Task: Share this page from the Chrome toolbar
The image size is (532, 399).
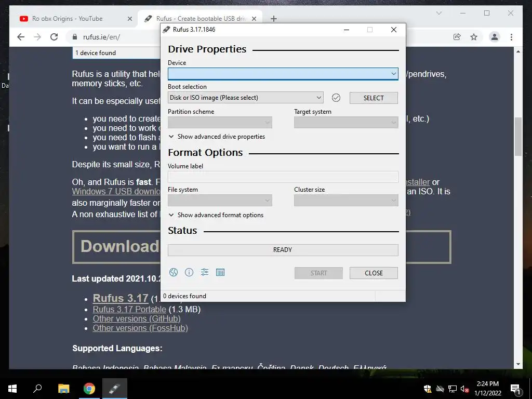Action: (x=457, y=37)
